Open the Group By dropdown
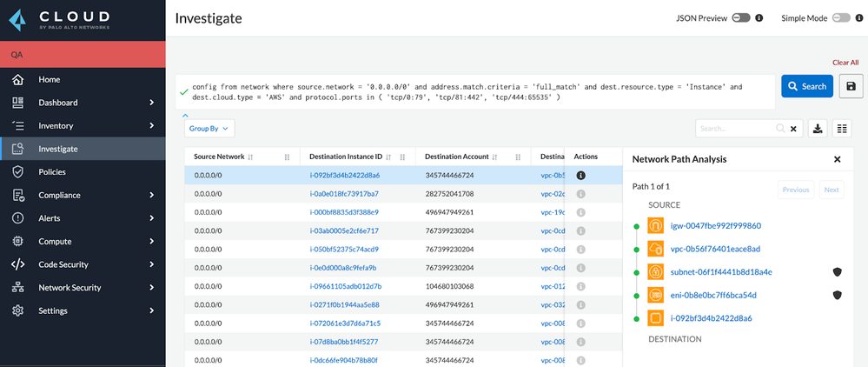Image resolution: width=868 pixels, height=367 pixels. tap(209, 129)
